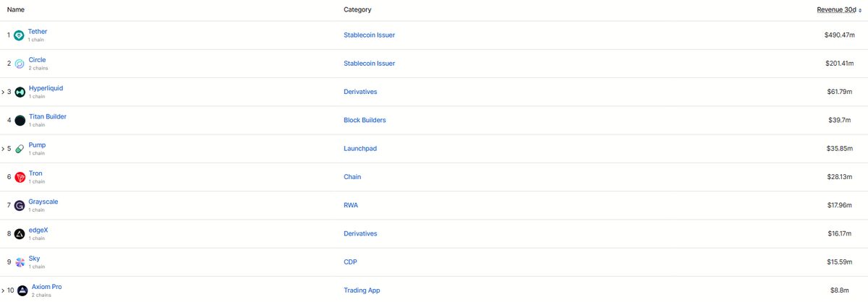Click the edgeX logo icon

[x=20, y=233]
